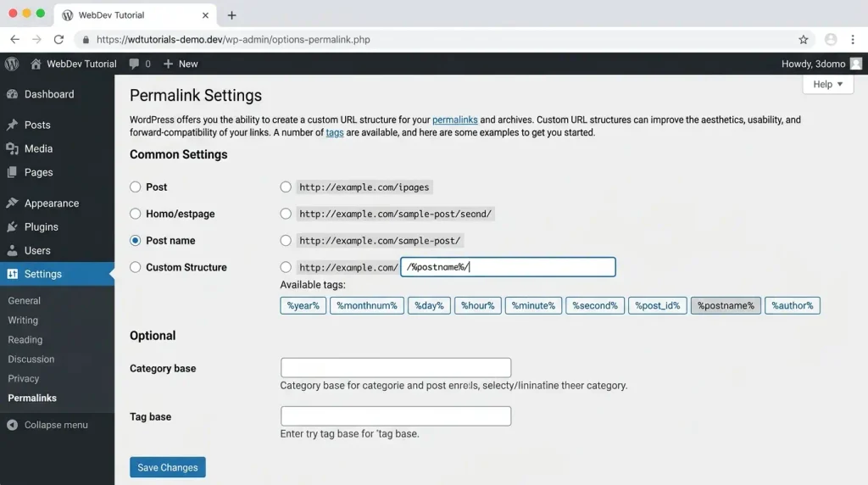868x485 pixels.
Task: Click the Collapse menu arrow icon
Action: [x=12, y=425]
